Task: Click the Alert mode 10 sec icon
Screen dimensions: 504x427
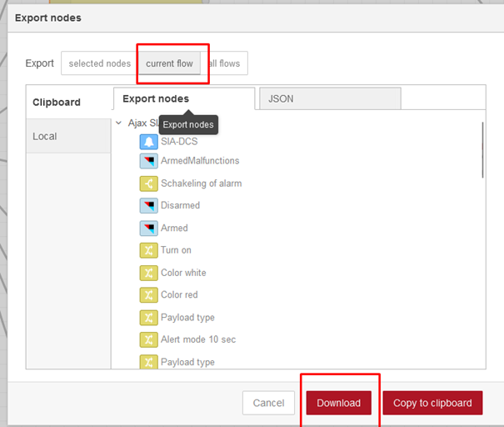Action: point(147,339)
